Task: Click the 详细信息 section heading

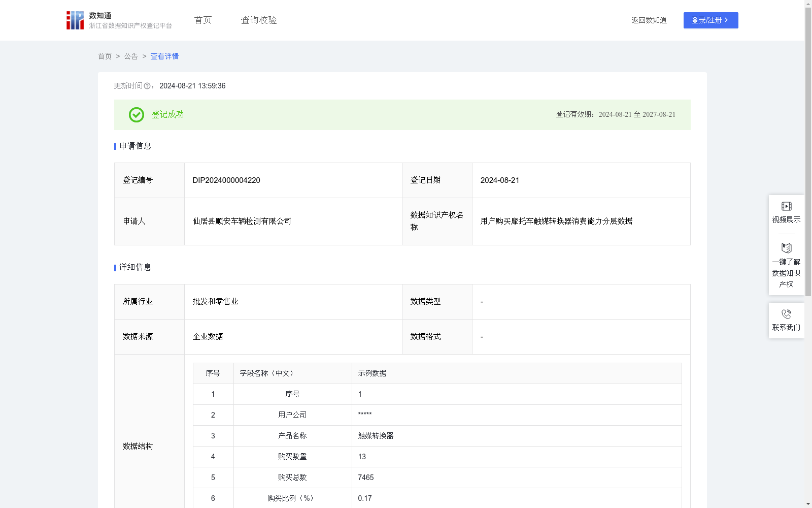Action: (135, 268)
